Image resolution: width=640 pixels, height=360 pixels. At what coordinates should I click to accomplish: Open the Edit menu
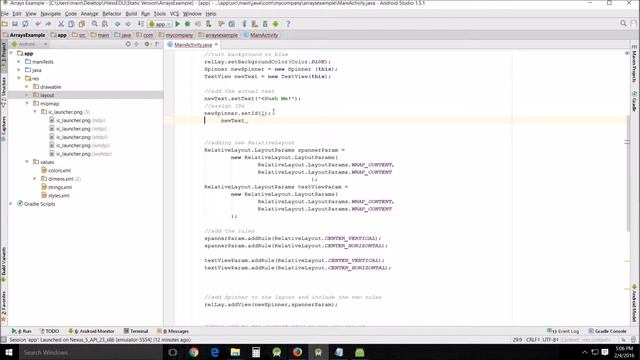[x=17, y=13]
